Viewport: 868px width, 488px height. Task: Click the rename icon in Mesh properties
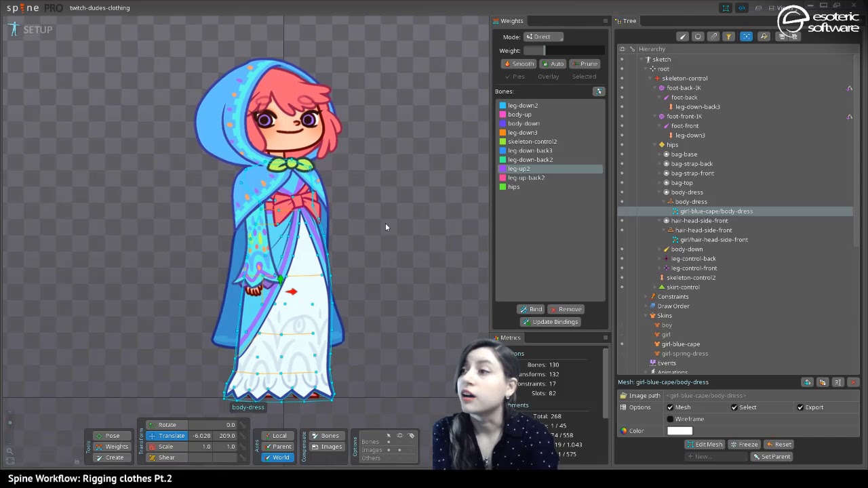(x=838, y=382)
